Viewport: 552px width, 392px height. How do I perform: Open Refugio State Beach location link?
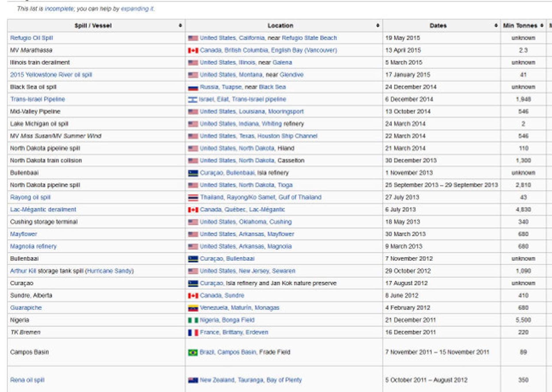[309, 38]
